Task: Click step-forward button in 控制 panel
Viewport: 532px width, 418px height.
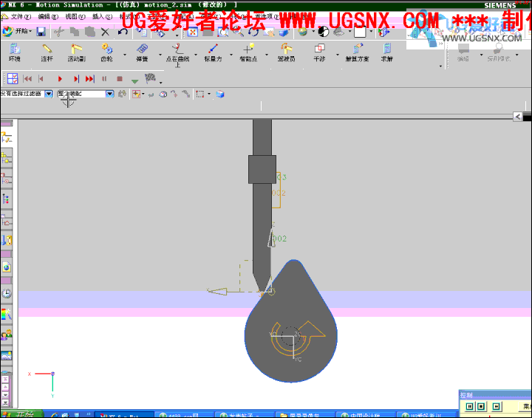Action: [497, 406]
